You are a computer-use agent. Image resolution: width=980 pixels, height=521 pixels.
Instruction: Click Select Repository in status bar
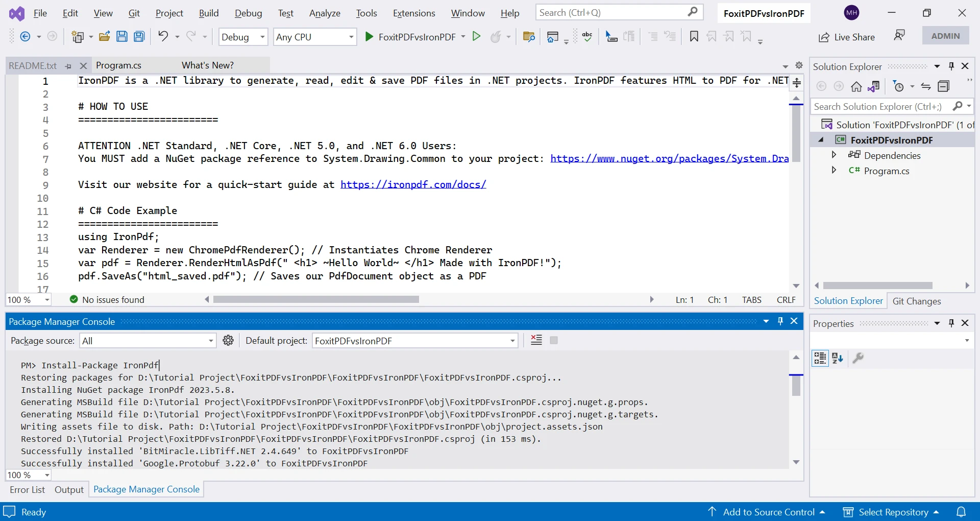point(891,512)
